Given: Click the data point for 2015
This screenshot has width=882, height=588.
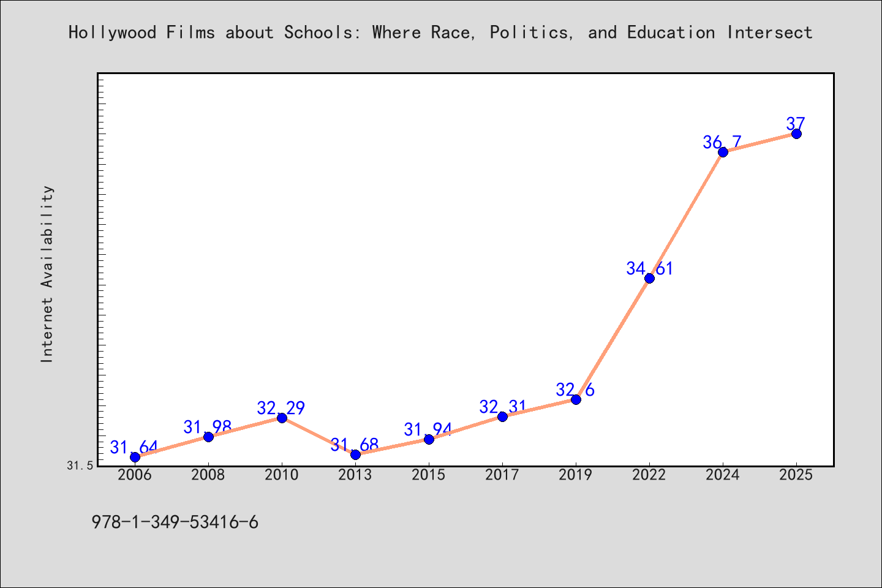Looking at the screenshot, I should click(x=429, y=439).
